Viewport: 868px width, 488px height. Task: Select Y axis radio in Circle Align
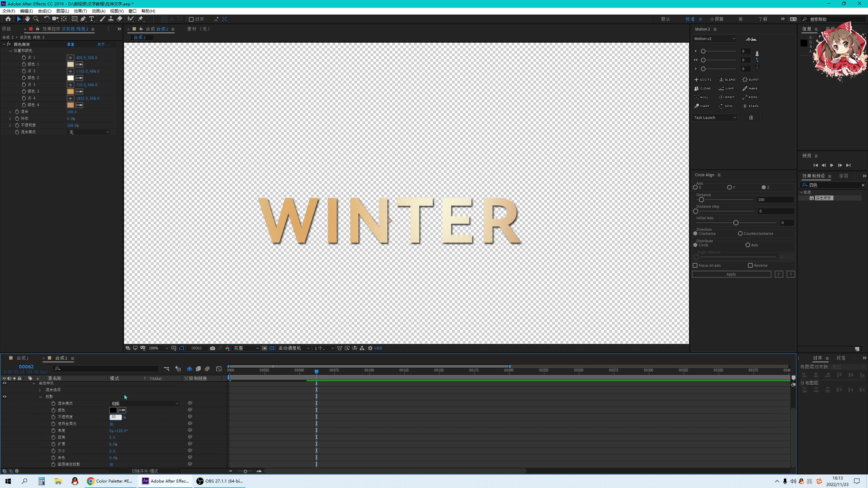click(729, 187)
